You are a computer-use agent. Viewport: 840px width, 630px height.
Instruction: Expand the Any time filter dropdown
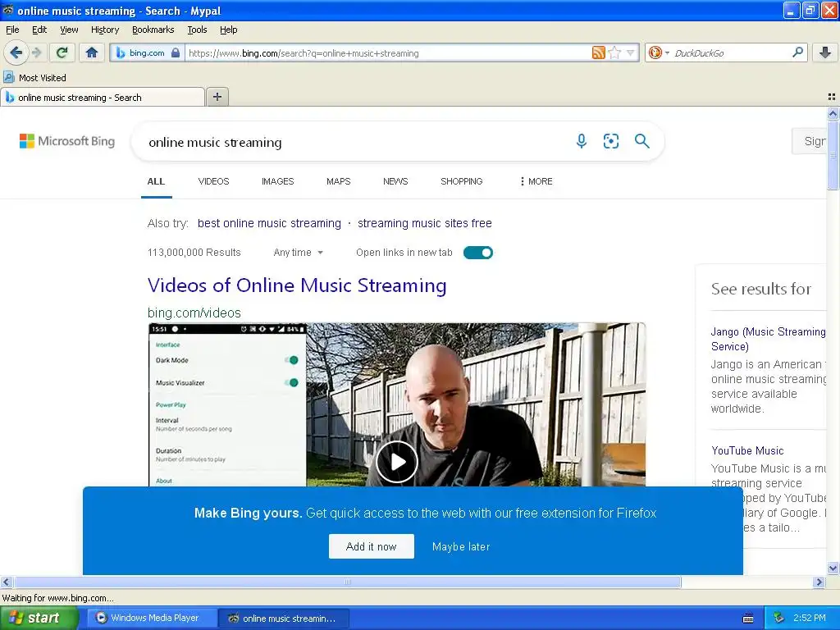click(x=299, y=253)
